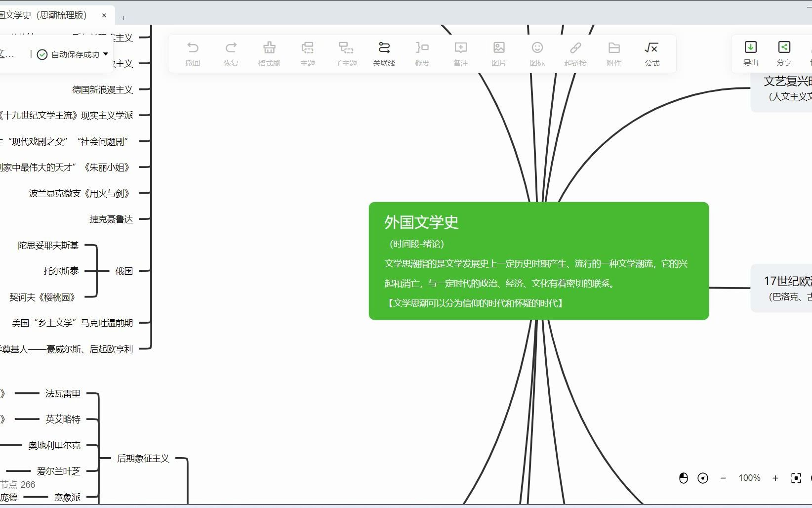Screen dimensions: 812x508
Task: Click the Undo (撤回) toolbar icon
Action: 193,54
